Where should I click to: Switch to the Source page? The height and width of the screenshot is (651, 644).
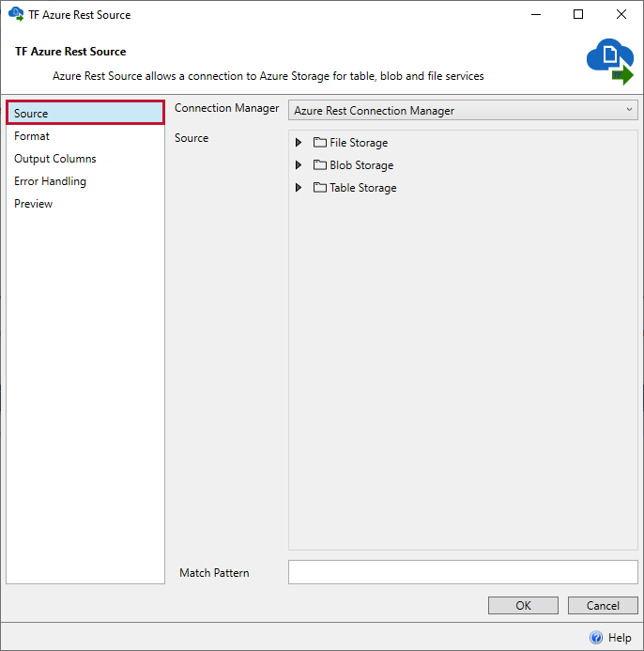(x=85, y=113)
